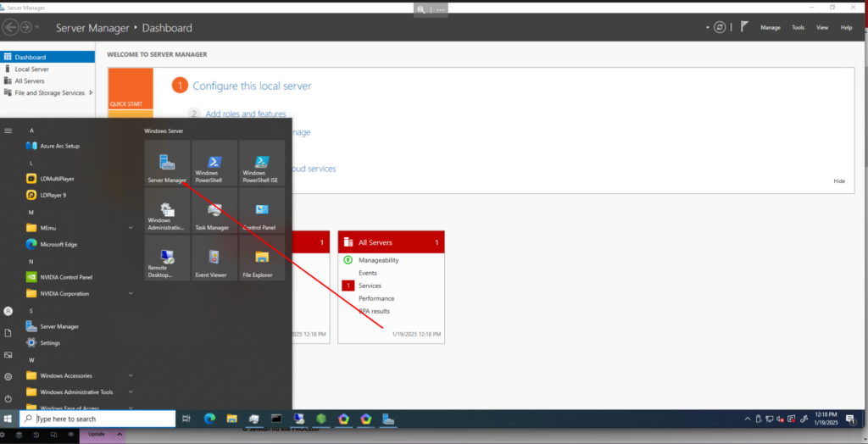The image size is (868, 444).
Task: Open the Remote Desktop tile
Action: click(x=167, y=258)
